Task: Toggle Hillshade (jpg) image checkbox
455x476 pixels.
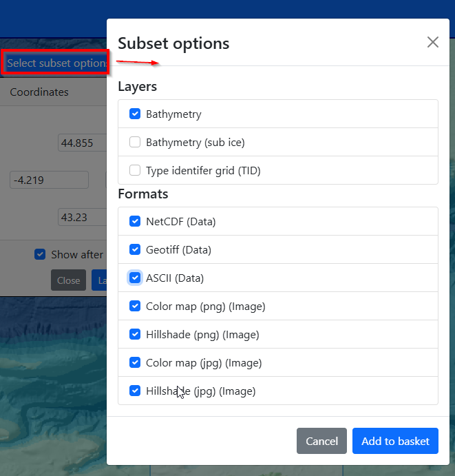Action: [x=135, y=391]
